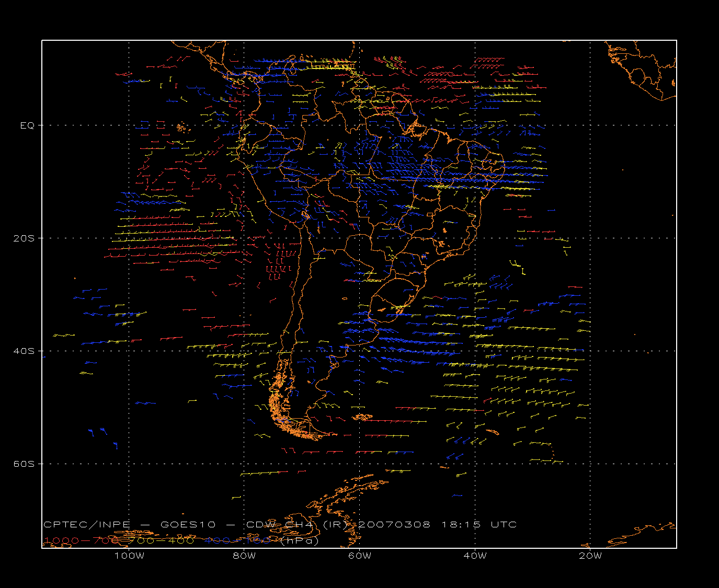Click the 60W longitude label
Screen dimensions: 719x588
tap(360, 556)
